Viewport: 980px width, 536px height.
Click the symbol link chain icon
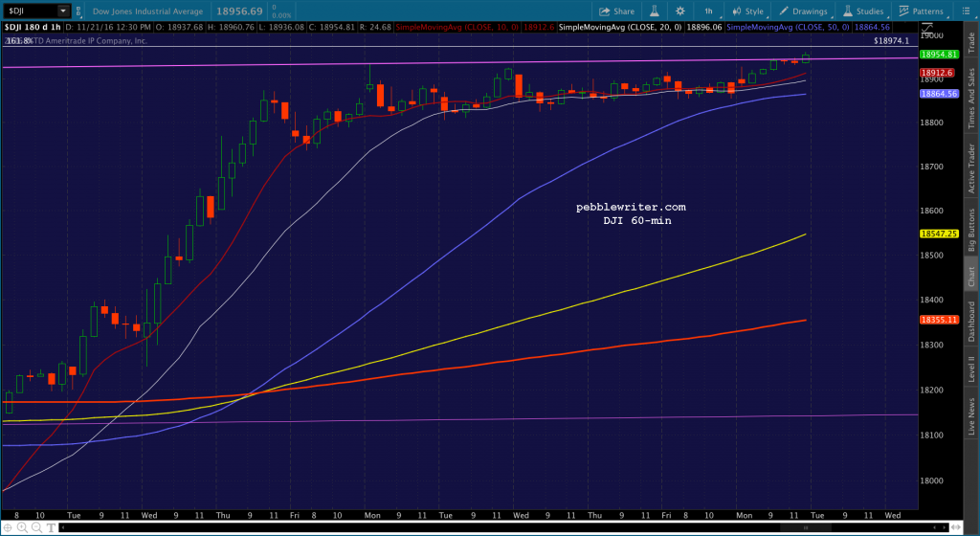(x=78, y=11)
